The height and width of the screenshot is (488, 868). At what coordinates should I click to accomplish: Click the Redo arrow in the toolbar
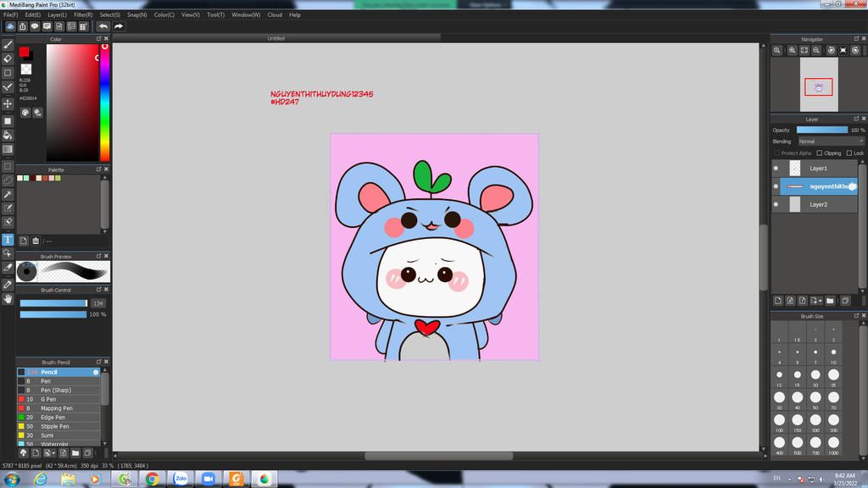coord(119,26)
